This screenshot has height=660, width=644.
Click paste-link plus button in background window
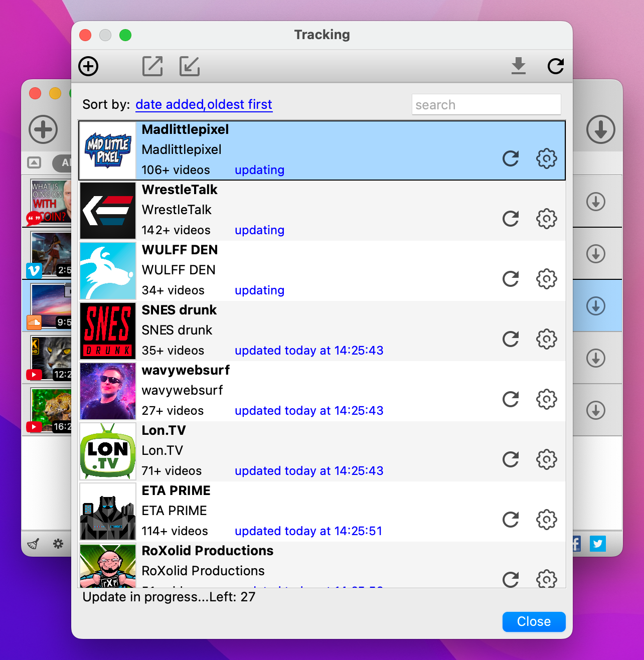(x=43, y=129)
